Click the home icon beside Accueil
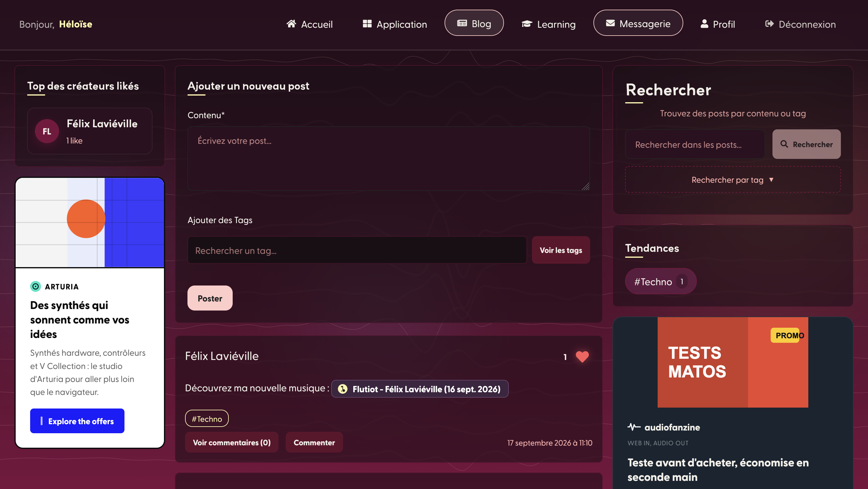Image resolution: width=868 pixels, height=489 pixels. pyautogui.click(x=291, y=24)
